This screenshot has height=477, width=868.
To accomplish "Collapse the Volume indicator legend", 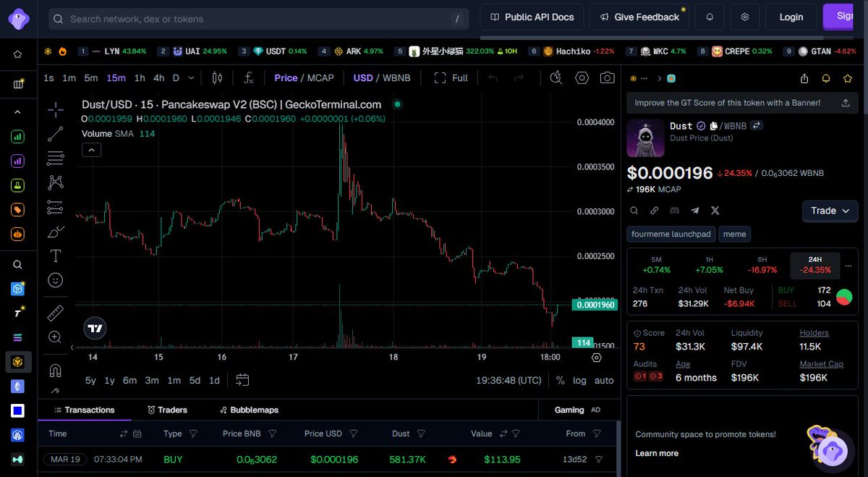I will (91, 150).
